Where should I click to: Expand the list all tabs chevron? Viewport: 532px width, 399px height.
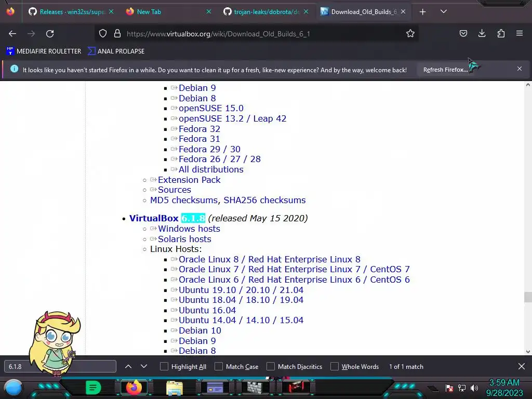pyautogui.click(x=444, y=11)
